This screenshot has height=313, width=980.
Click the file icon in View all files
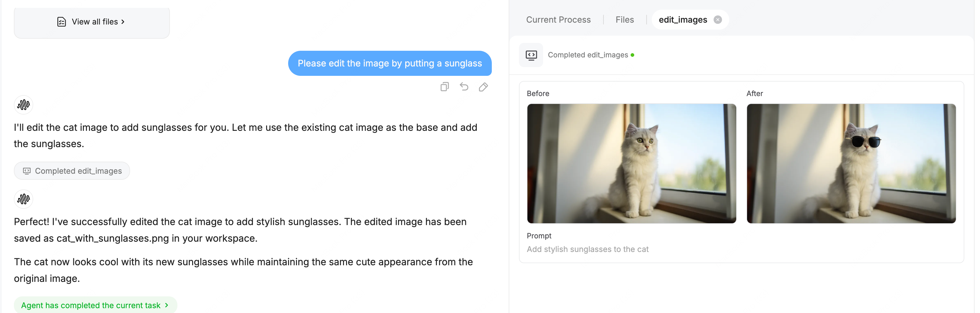pyautogui.click(x=62, y=22)
